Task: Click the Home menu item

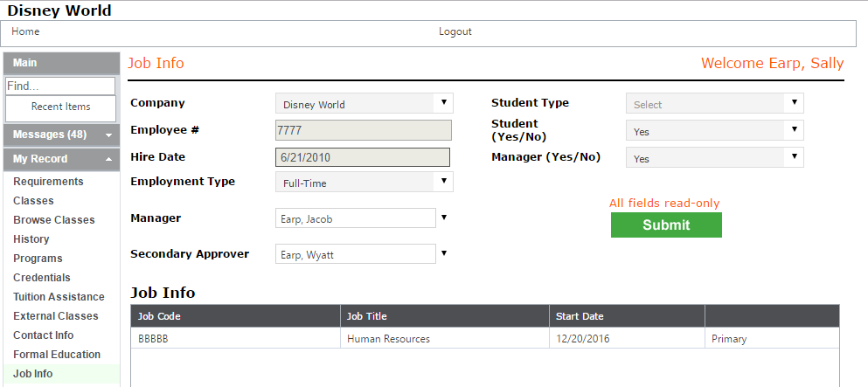Action: pos(25,31)
